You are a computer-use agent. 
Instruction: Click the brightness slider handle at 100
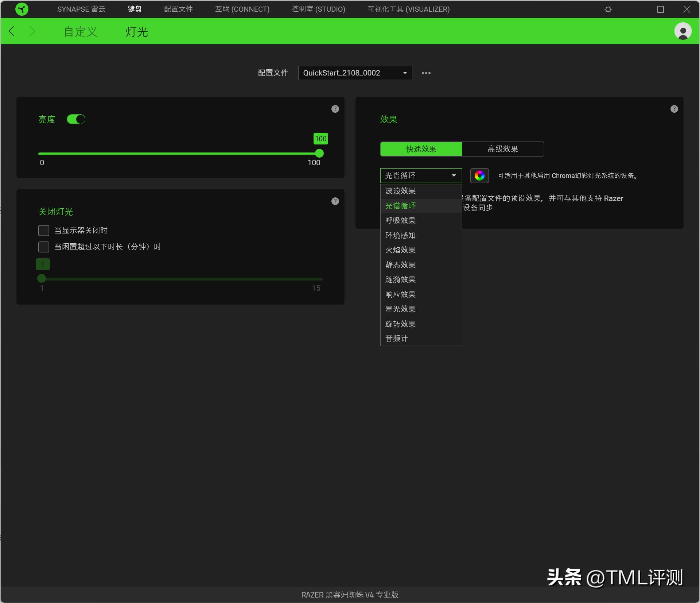[319, 154]
